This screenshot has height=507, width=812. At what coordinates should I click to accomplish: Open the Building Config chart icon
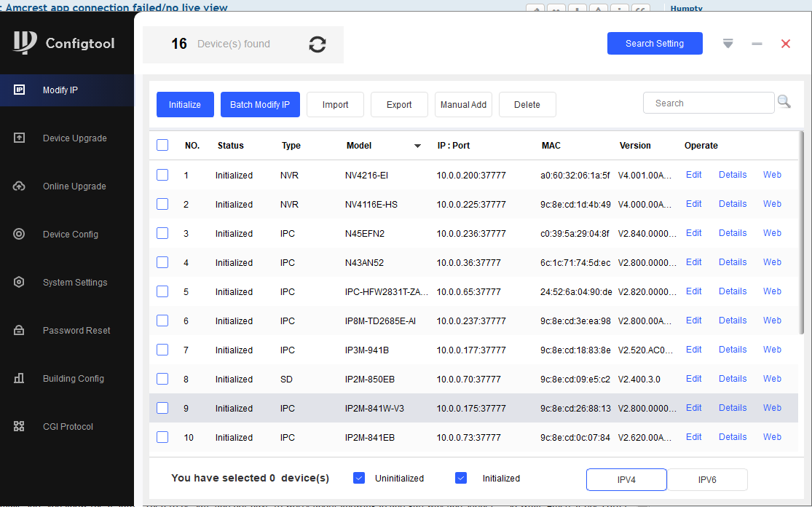tap(19, 378)
